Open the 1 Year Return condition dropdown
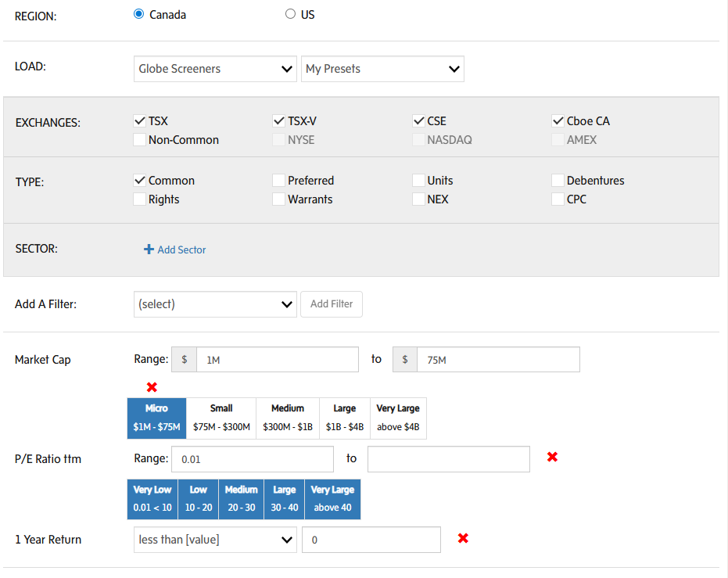Viewport: 728px width, 578px height. click(x=215, y=540)
